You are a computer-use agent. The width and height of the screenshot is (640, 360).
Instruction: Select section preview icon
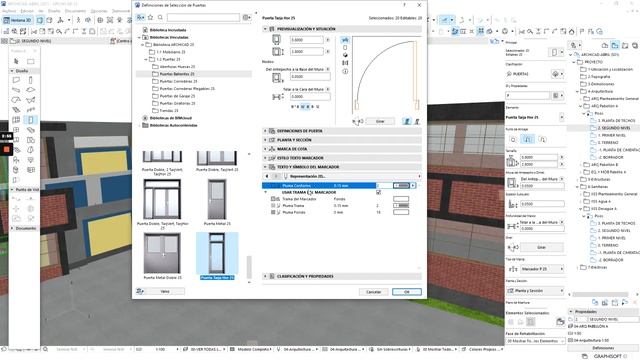(x=345, y=63)
